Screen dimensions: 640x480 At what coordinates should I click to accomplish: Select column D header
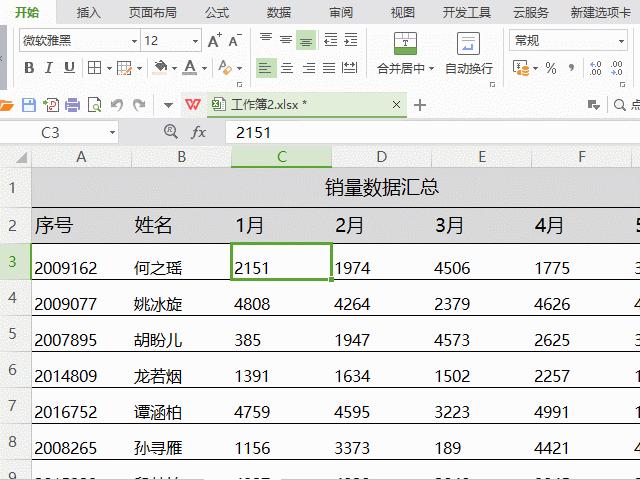(381, 157)
